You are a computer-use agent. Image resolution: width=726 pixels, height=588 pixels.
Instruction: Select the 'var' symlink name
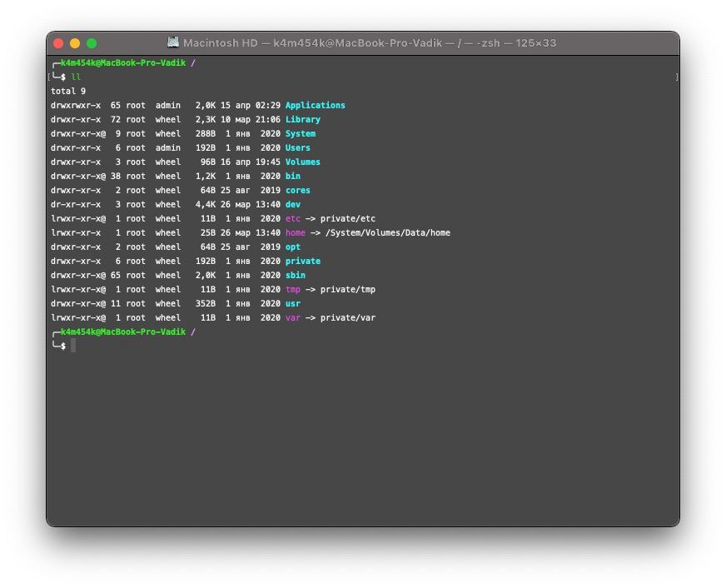coord(293,317)
